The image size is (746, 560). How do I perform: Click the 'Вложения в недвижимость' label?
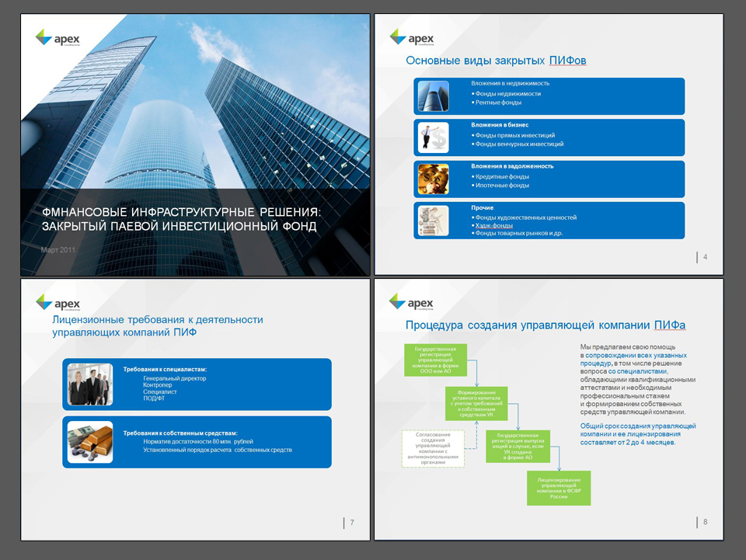pos(510,83)
